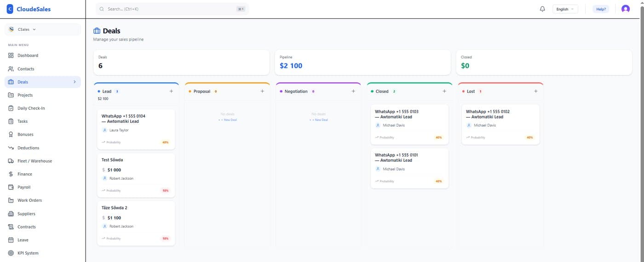Click the plus icon in Closed column
Image resolution: width=644 pixels, height=262 pixels.
[444, 91]
